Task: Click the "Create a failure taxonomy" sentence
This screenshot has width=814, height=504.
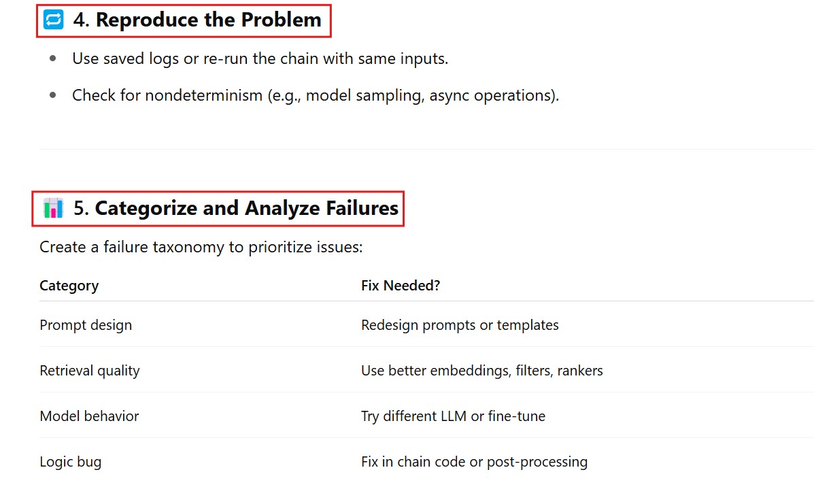Action: click(201, 247)
